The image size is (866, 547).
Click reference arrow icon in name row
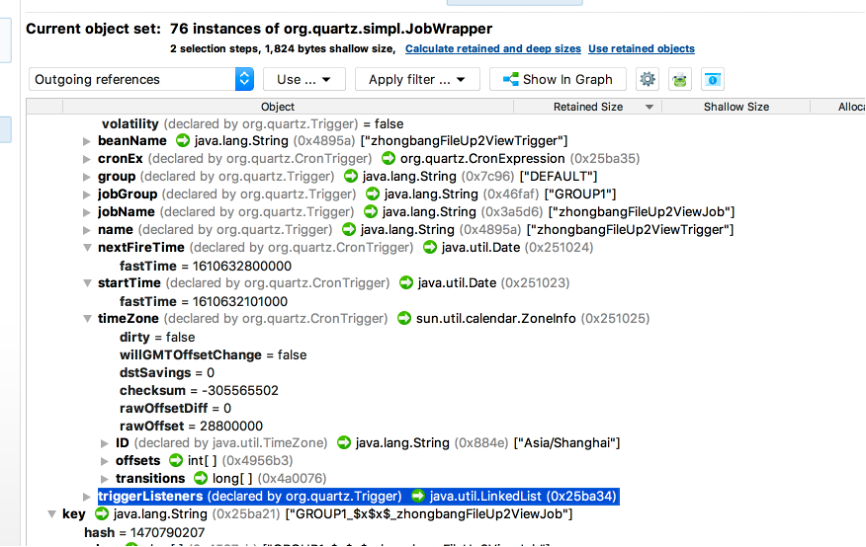point(348,229)
